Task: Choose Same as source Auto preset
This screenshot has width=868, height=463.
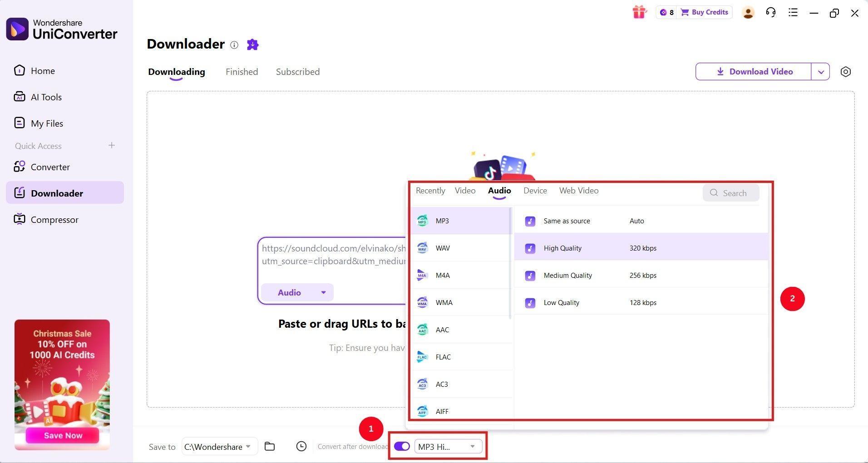Action: click(x=641, y=221)
